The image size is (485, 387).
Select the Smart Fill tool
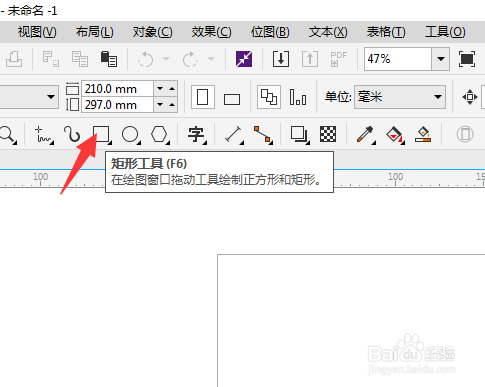point(423,135)
